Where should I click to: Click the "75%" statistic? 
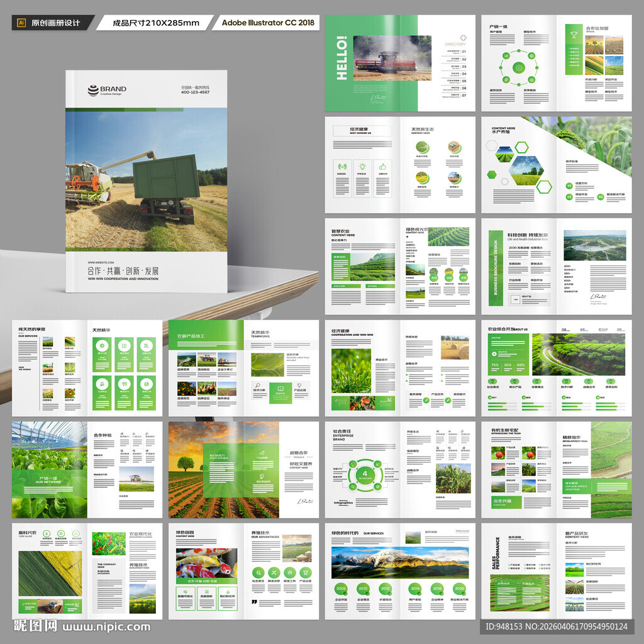[x=496, y=365]
